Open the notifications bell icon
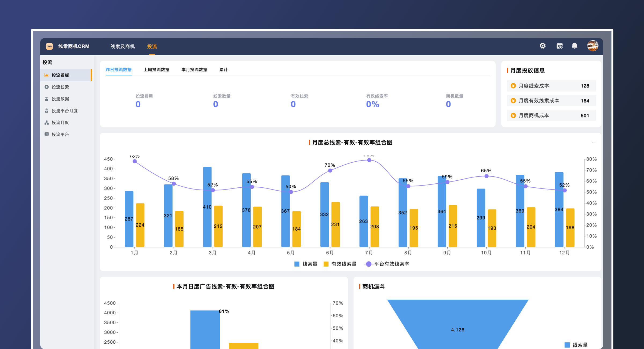This screenshot has height=349, width=644. tap(575, 46)
